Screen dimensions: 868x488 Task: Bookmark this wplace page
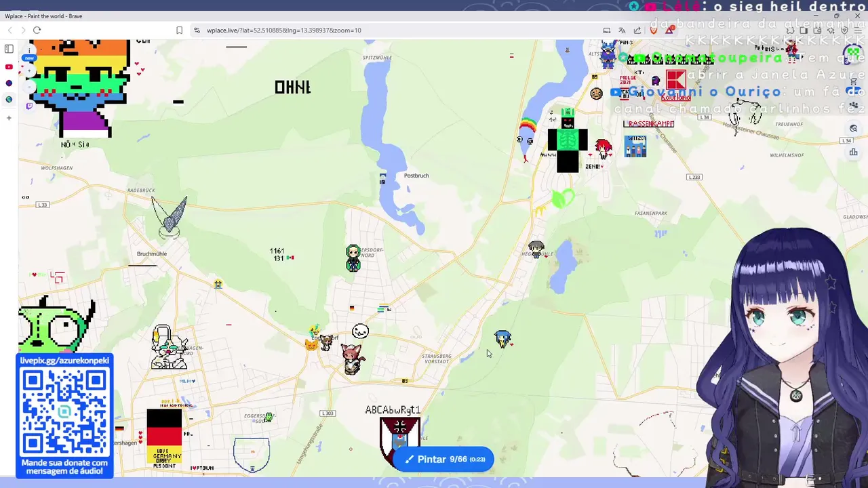[x=179, y=30]
